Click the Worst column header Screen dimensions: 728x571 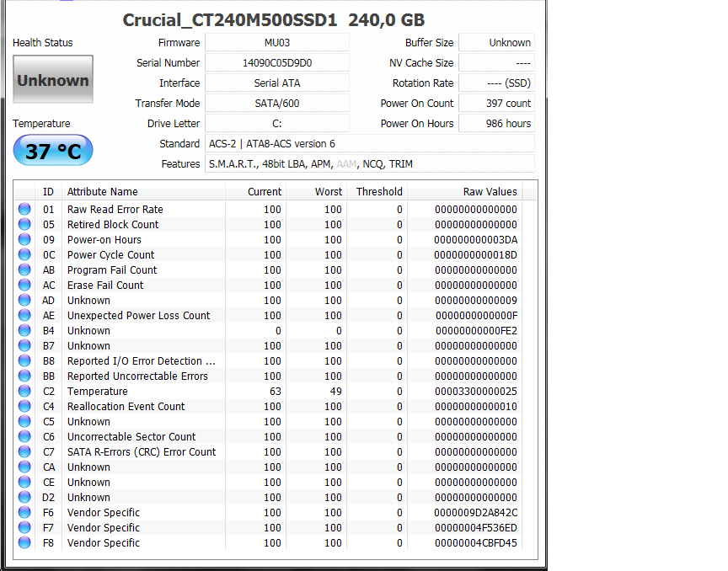[x=316, y=192]
